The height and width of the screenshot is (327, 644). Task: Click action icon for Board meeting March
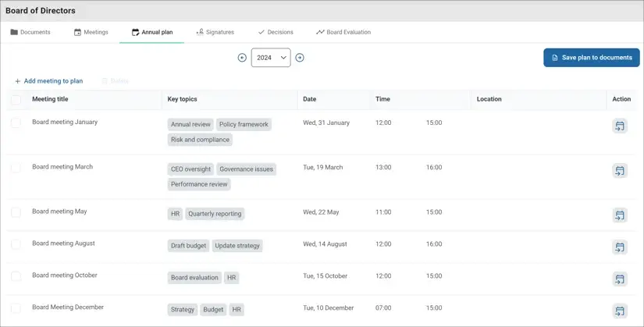point(620,171)
